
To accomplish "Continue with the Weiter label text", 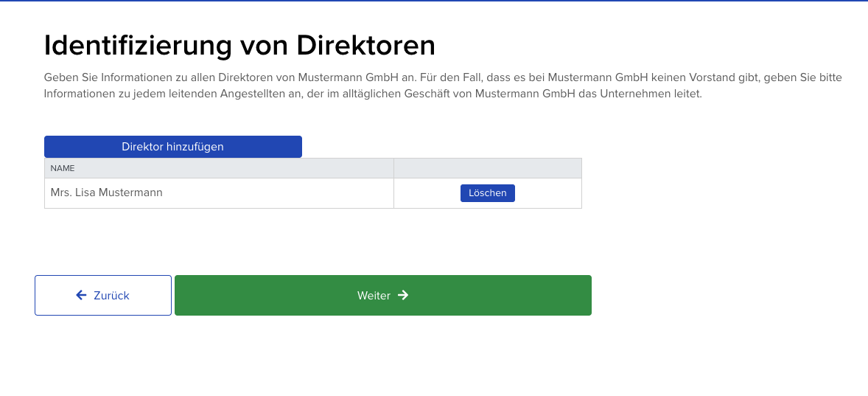I will point(374,296).
